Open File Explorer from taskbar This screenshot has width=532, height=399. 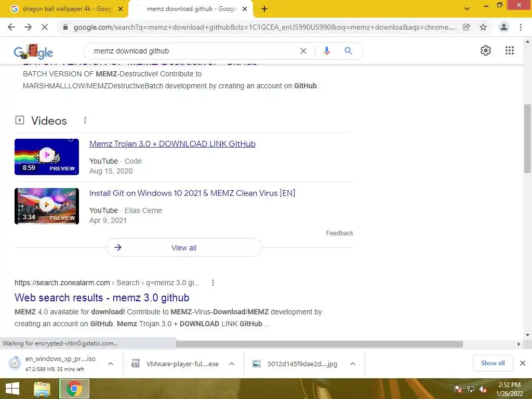(42, 389)
